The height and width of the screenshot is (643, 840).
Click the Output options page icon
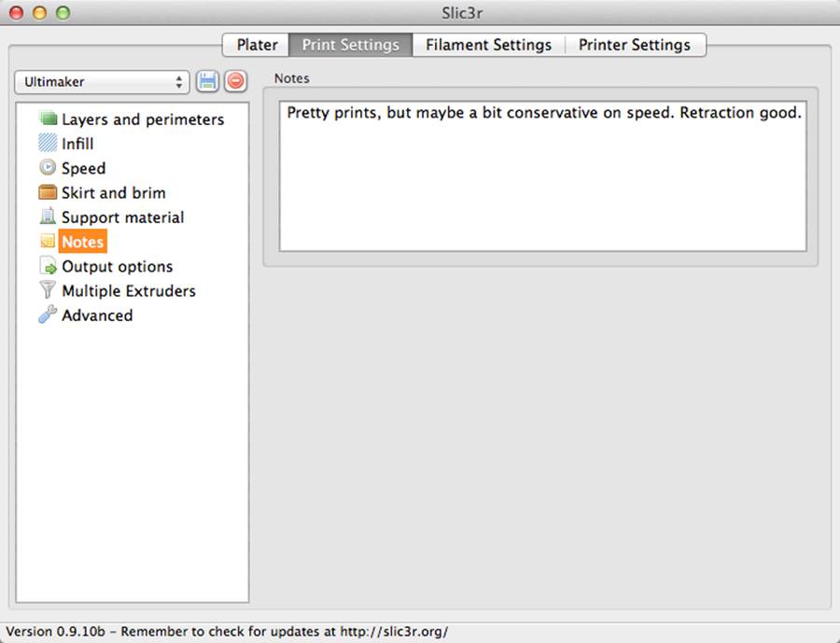pyautogui.click(x=49, y=266)
